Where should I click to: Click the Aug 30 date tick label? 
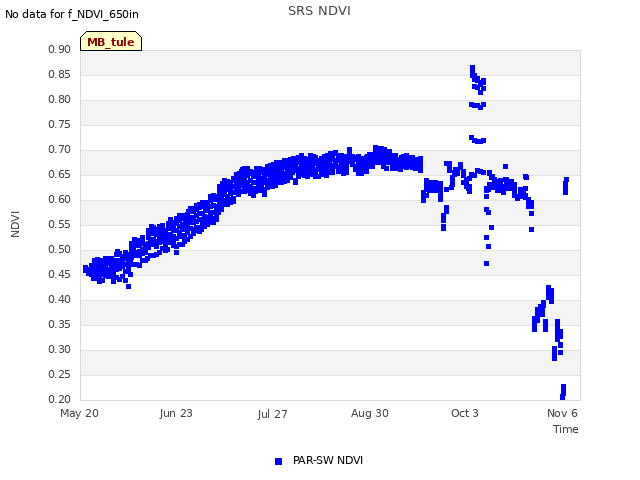point(370,413)
